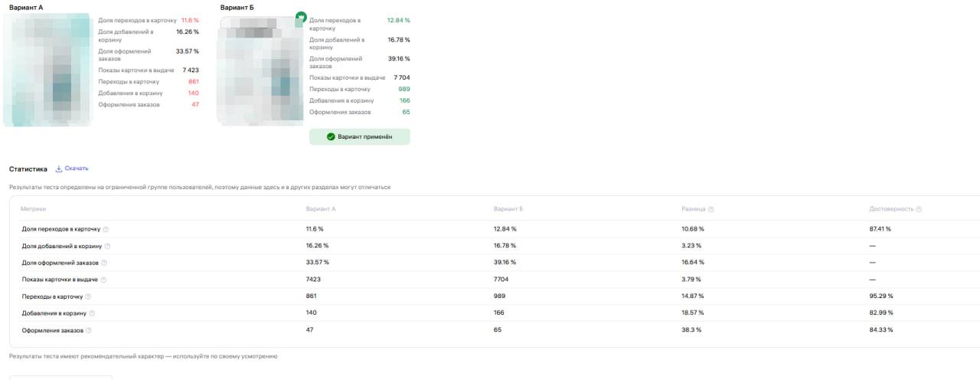Click the Разница column header label
This screenshot has height=380, width=980.
pos(694,209)
